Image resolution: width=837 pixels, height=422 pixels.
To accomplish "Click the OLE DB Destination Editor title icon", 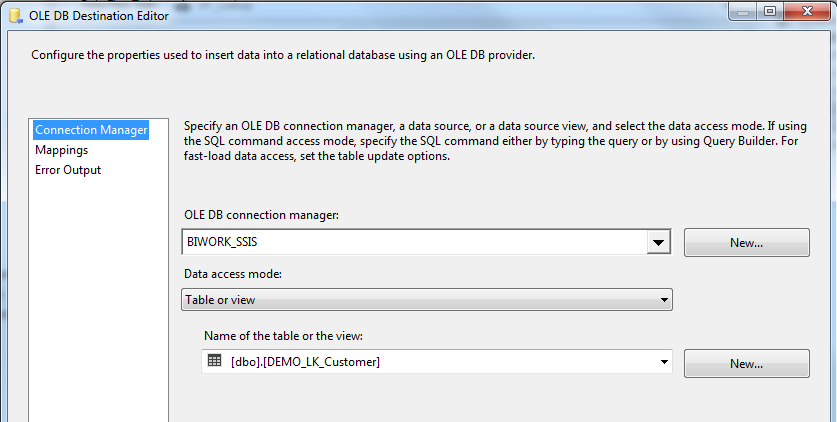I will pos(16,15).
